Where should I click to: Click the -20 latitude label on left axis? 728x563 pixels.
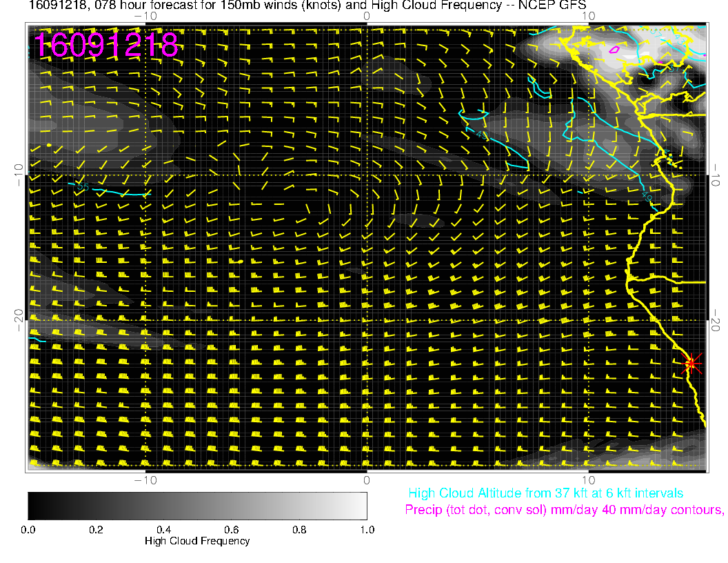coord(18,320)
